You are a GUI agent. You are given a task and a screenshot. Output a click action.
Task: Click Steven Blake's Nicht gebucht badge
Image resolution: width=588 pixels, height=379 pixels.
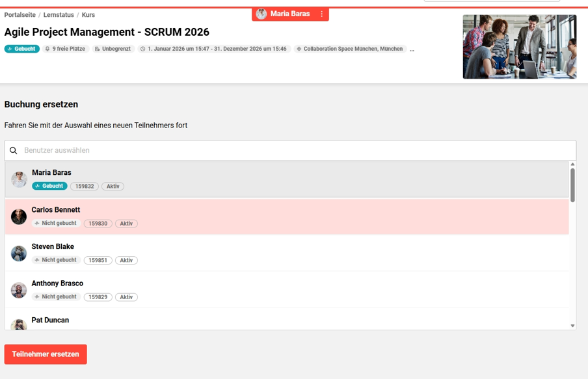click(x=56, y=260)
